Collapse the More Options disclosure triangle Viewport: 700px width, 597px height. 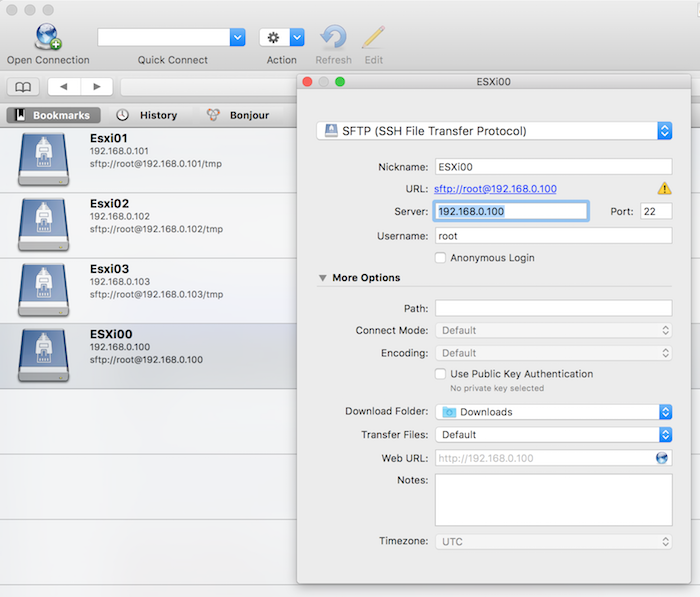pyautogui.click(x=323, y=278)
